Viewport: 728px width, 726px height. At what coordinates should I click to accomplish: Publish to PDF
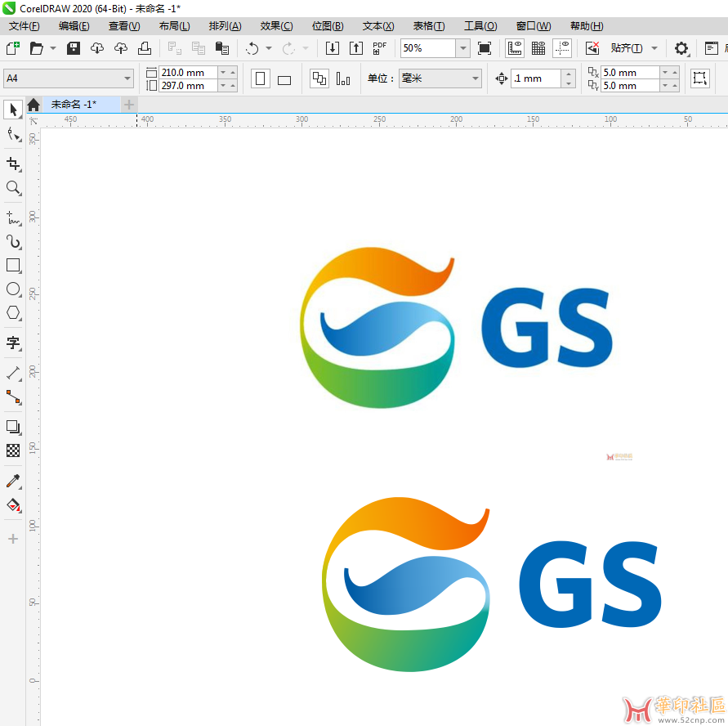[379, 48]
